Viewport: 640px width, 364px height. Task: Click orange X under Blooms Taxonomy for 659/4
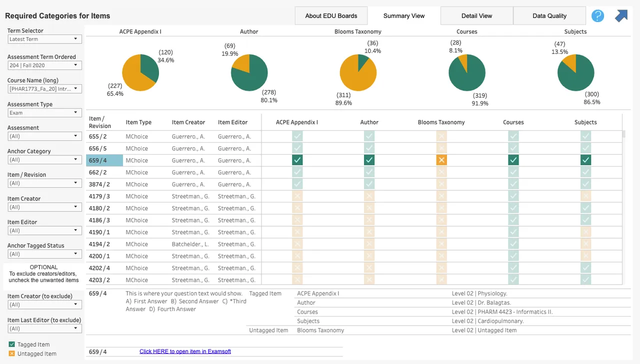coord(441,160)
